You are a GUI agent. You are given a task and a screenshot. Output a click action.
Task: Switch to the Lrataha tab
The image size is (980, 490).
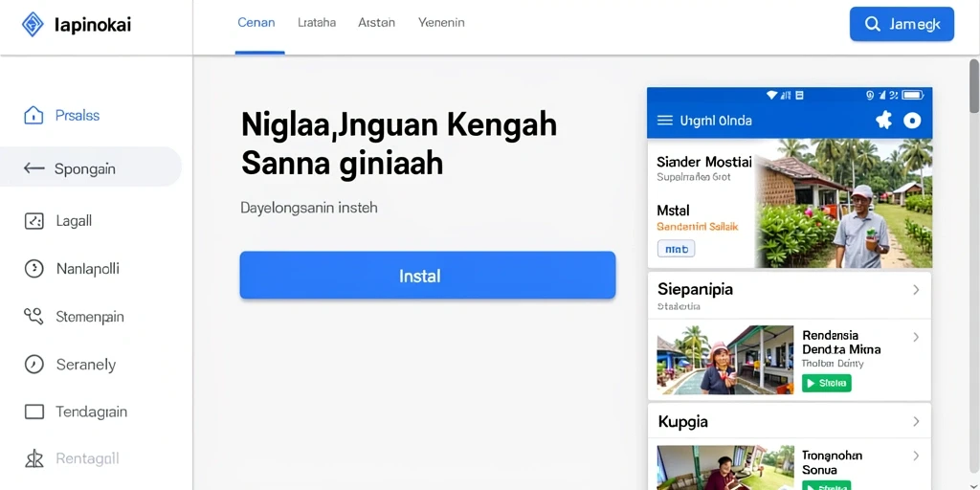317,23
